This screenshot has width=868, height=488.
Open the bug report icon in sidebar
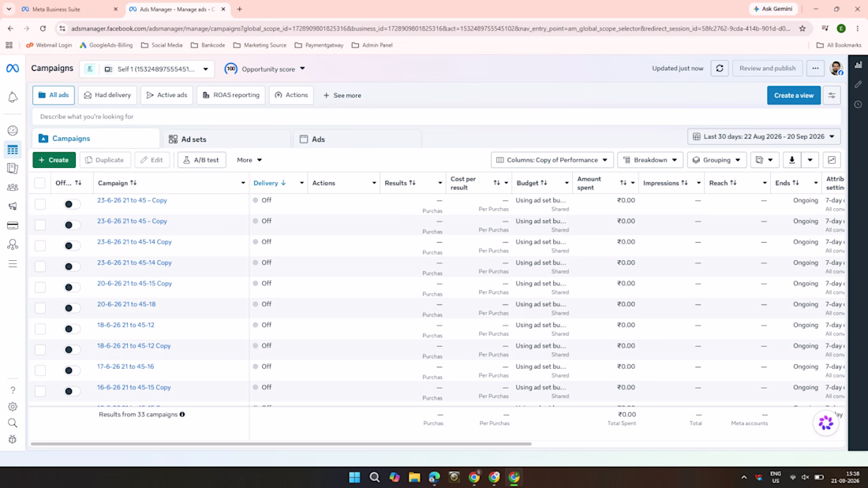pyautogui.click(x=12, y=439)
